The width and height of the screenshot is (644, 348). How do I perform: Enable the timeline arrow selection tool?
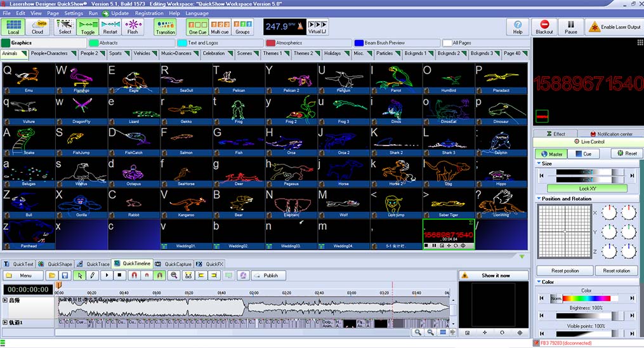(80, 275)
